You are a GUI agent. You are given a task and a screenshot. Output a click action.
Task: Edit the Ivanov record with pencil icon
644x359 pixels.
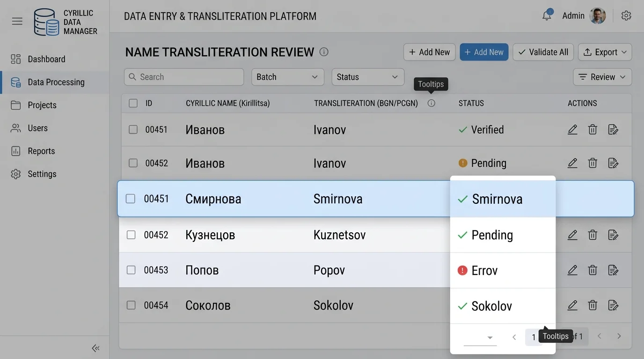tap(572, 129)
